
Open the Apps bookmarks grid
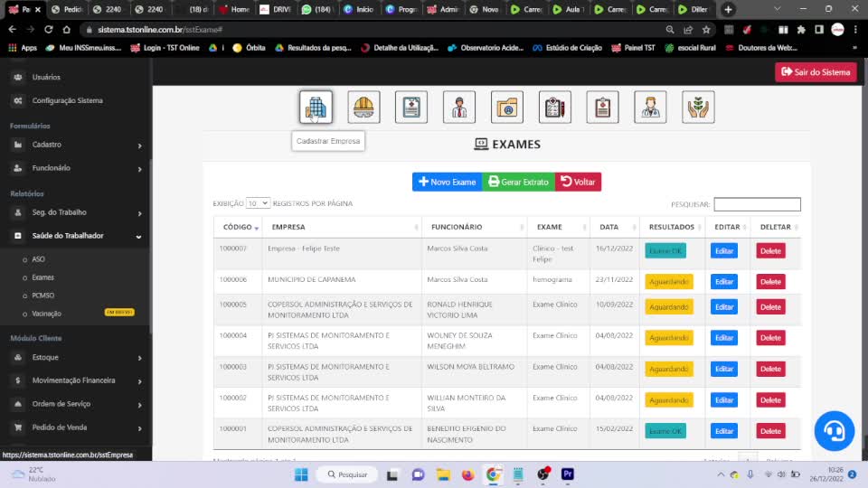click(23, 48)
